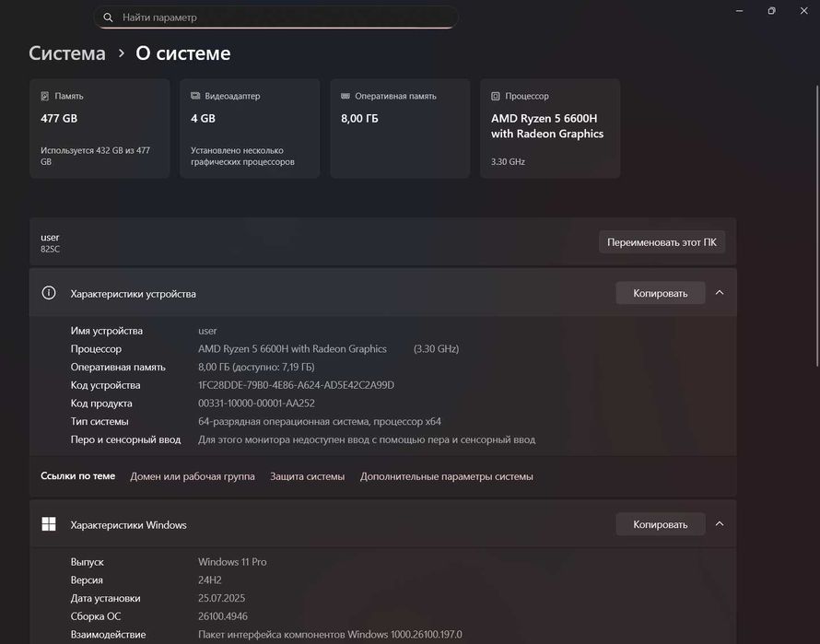Viewport: 820px width, 644px height.
Task: Click the 82SC model text under user
Action: click(50, 249)
